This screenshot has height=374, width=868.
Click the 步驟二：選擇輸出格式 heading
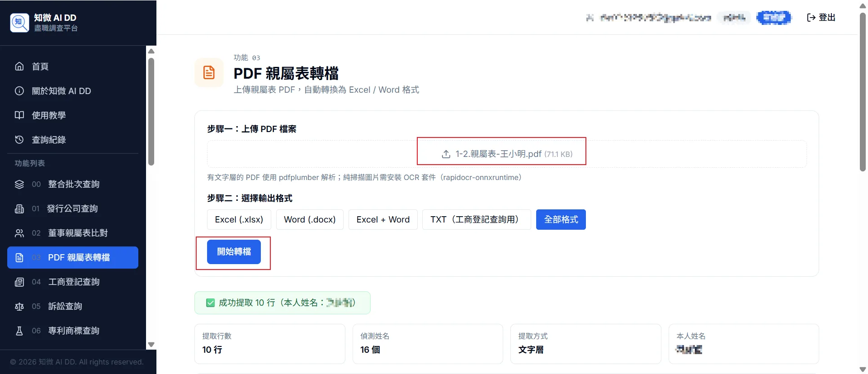[250, 198]
